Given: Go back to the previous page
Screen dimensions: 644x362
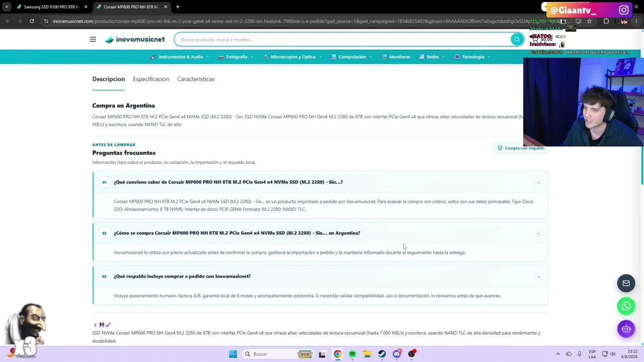Looking at the screenshot, I should point(8,21).
